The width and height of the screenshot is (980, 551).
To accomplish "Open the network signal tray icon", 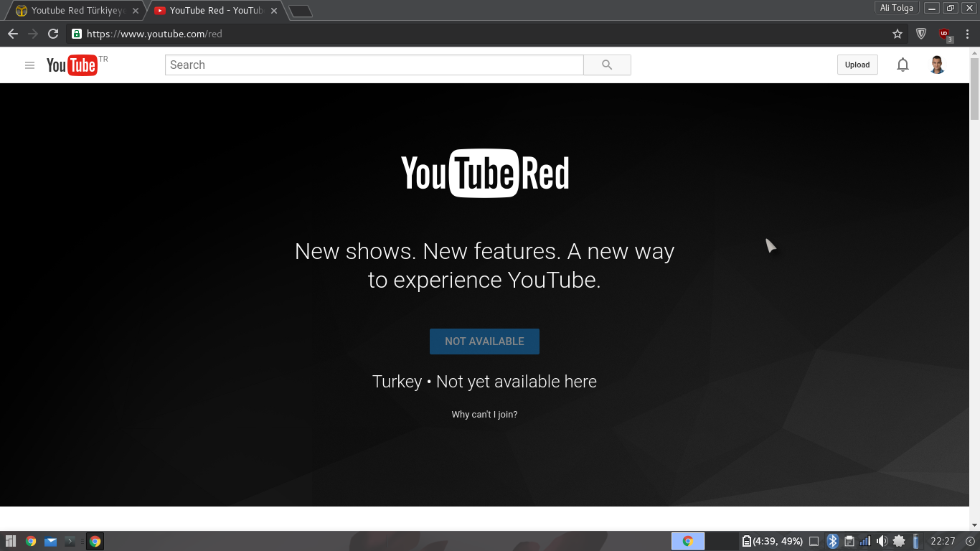I will tap(865, 541).
